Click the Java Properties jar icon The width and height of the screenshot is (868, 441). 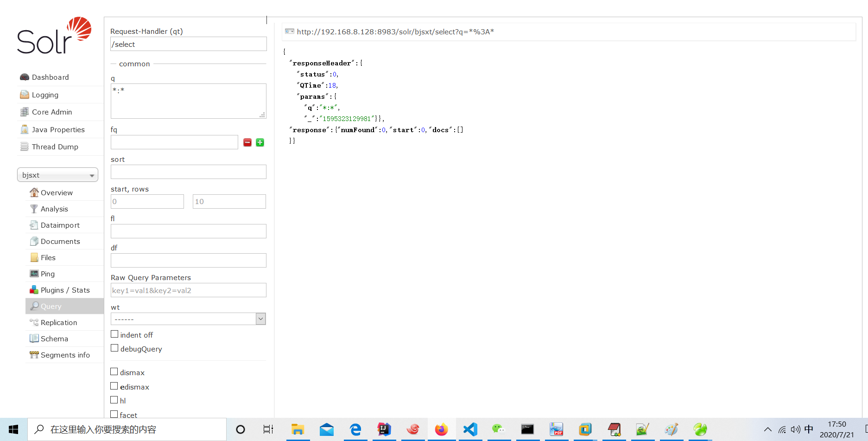click(x=25, y=129)
